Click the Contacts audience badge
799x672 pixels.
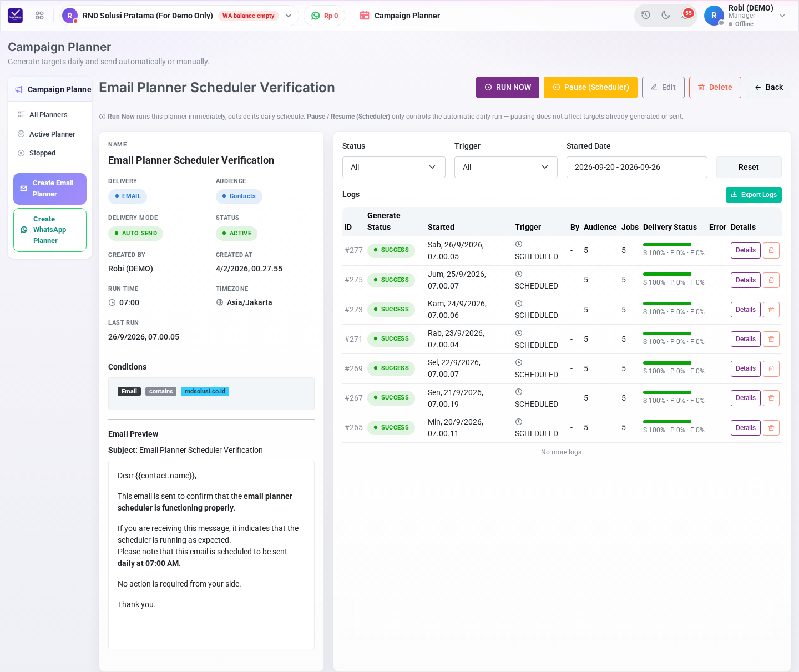click(239, 196)
